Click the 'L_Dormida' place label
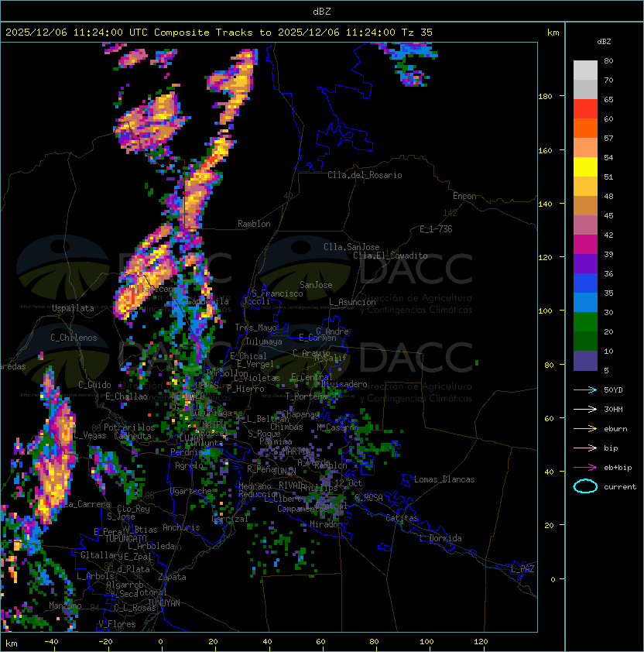This screenshot has height=652, width=644. 440,538
